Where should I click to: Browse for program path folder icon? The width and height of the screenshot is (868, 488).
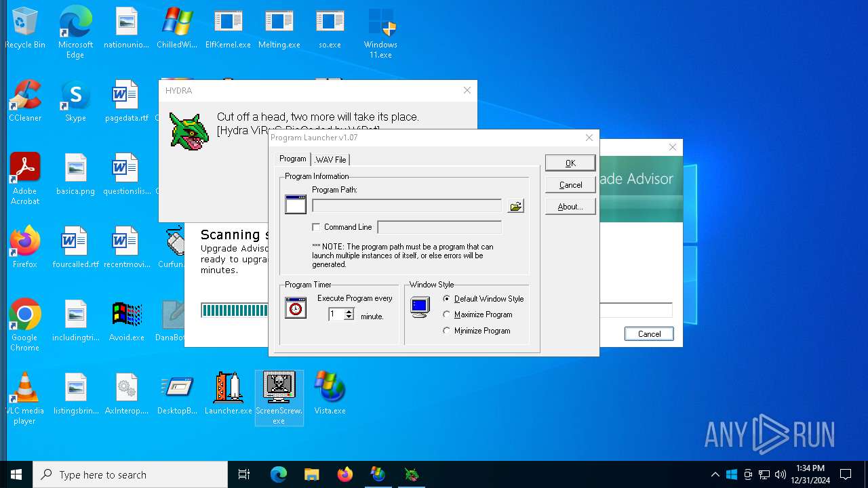point(515,206)
